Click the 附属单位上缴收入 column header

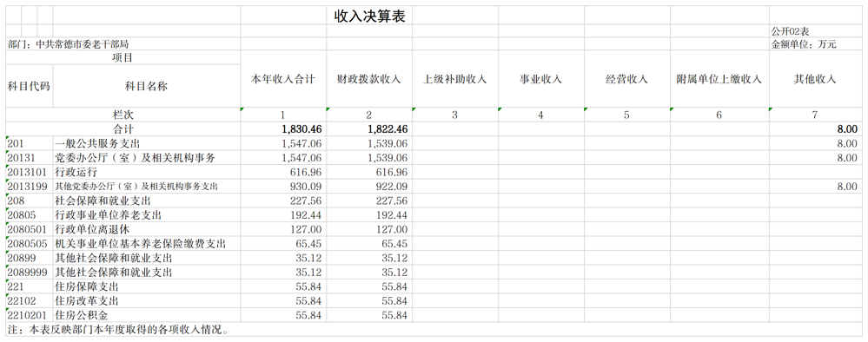click(x=719, y=79)
